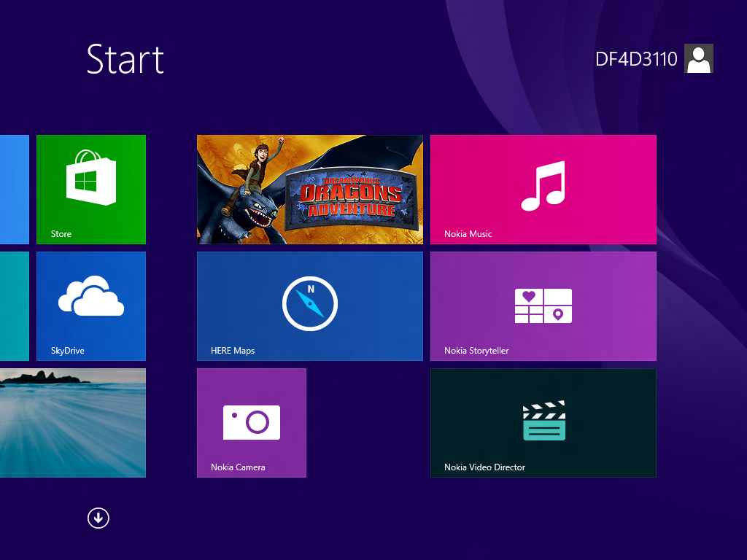This screenshot has width=747, height=560.
Task: Open the Nokia Storyteller tile
Action: pos(543,306)
